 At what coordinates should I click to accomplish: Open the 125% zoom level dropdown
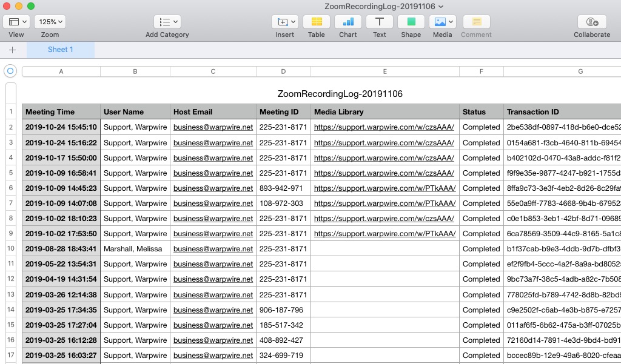[x=50, y=22]
